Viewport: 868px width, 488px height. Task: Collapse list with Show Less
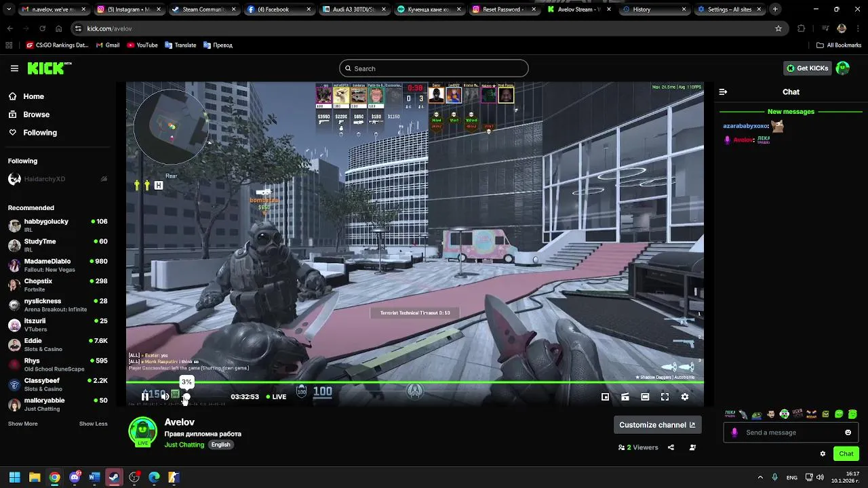(93, 424)
